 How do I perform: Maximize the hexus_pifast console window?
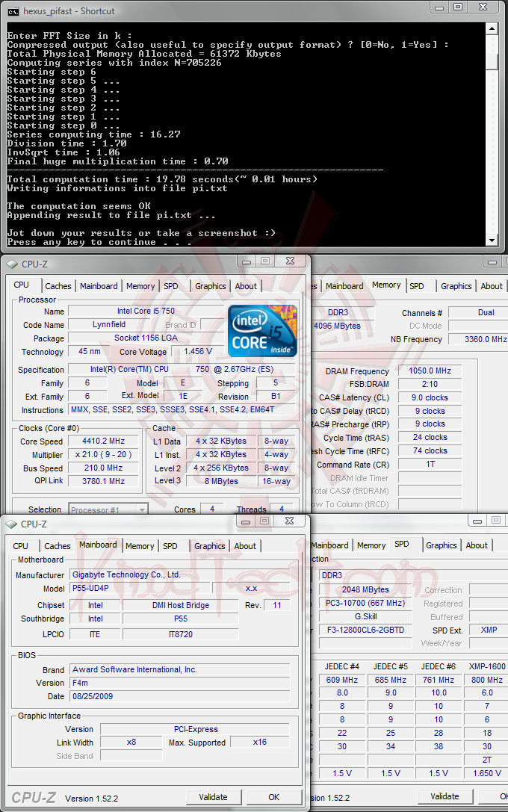(x=458, y=7)
